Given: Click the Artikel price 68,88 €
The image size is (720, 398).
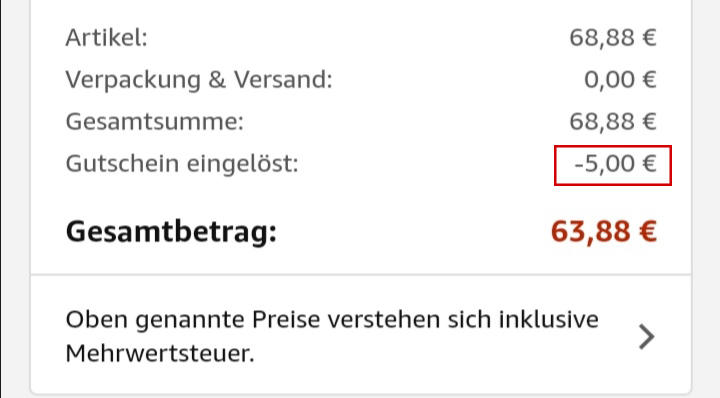Looking at the screenshot, I should [x=613, y=38].
